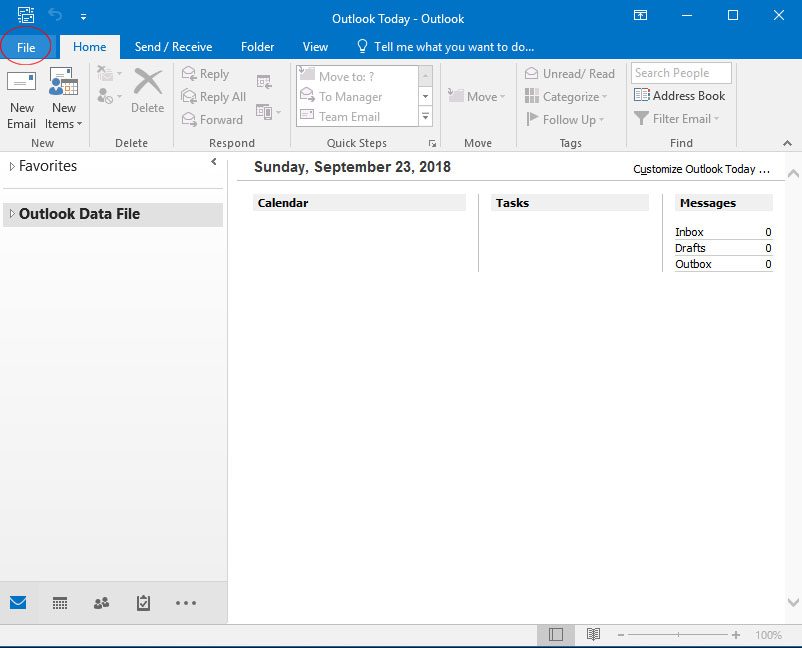Open Customize Quick Access Toolbar dropdown
Viewport: 802px width, 648px height.
click(x=83, y=17)
